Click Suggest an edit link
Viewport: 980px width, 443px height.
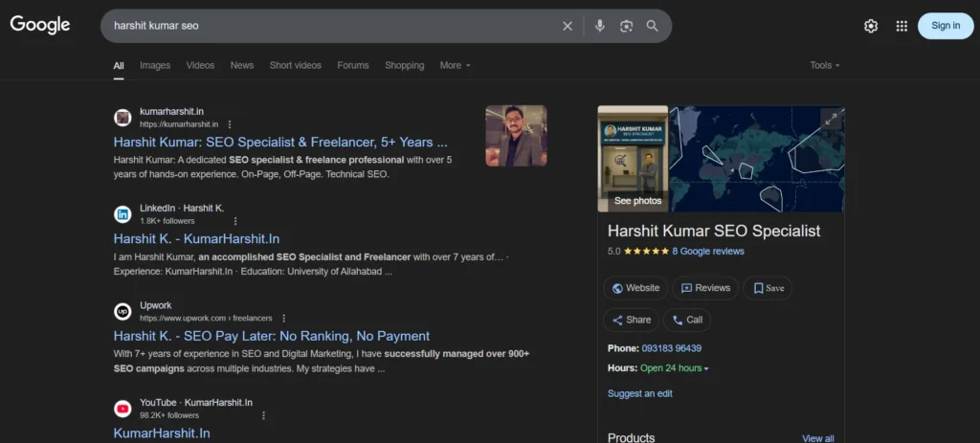[640, 393]
